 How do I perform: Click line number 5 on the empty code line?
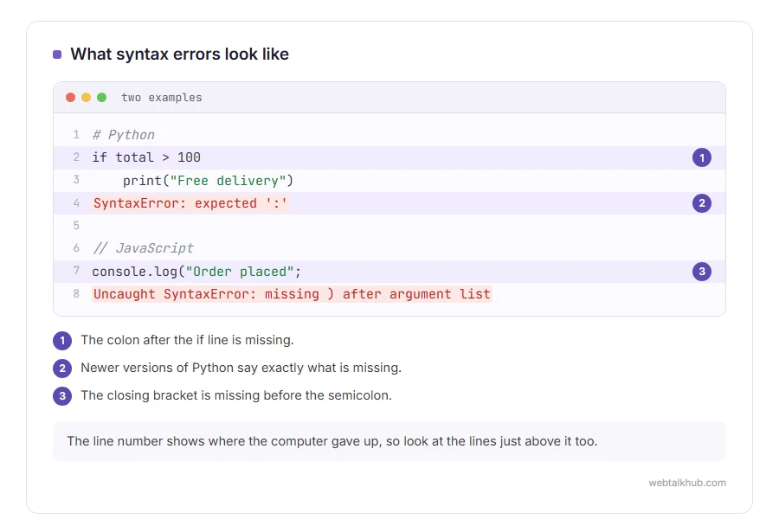[76, 226]
